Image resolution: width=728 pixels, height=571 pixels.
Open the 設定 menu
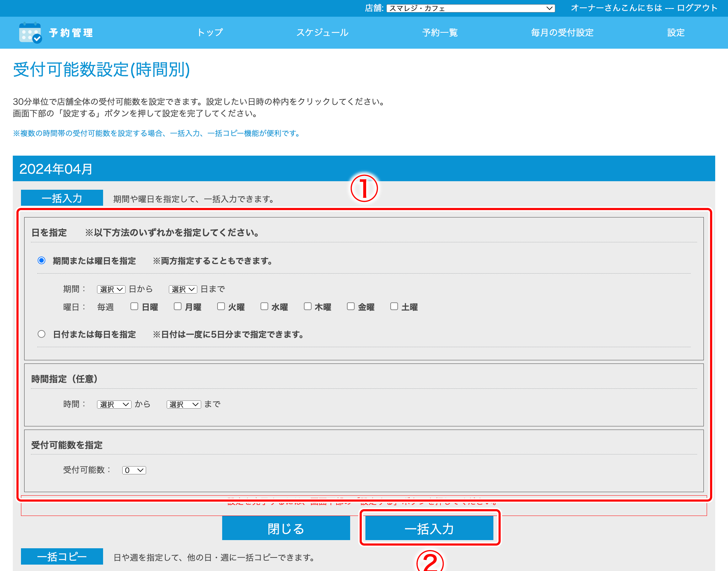pyautogui.click(x=675, y=33)
